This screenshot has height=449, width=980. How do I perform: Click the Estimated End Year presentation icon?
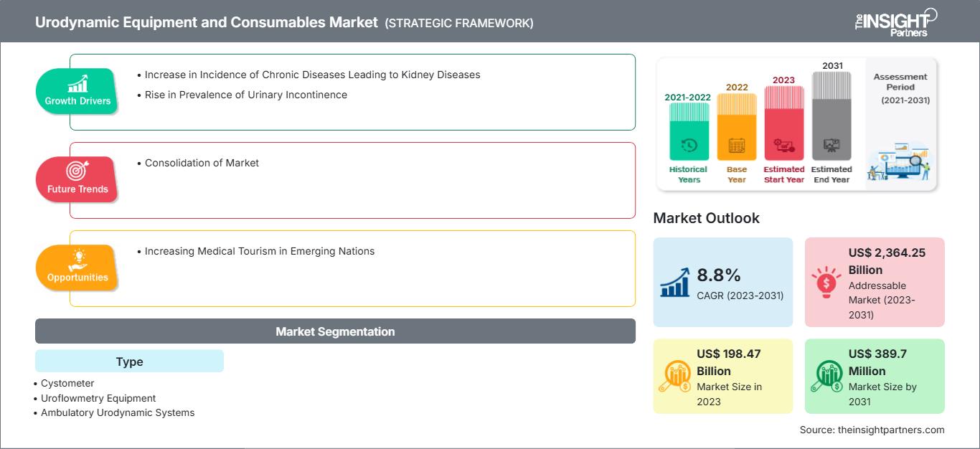click(832, 146)
